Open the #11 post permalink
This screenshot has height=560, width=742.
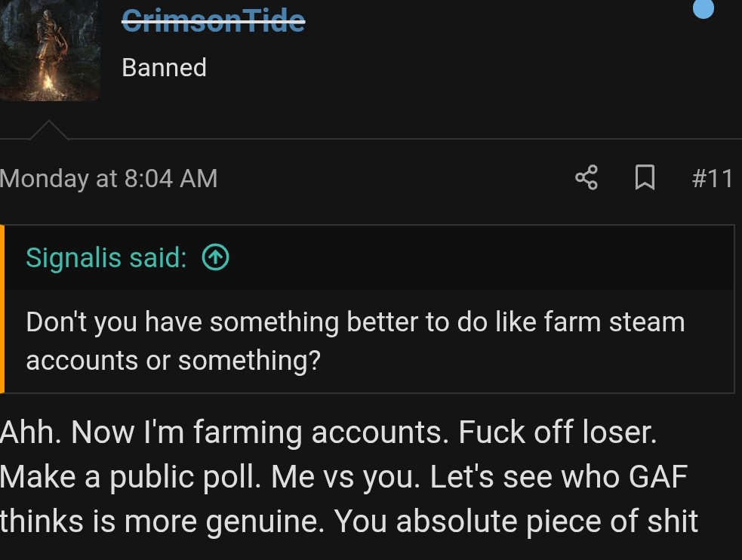[x=712, y=178]
